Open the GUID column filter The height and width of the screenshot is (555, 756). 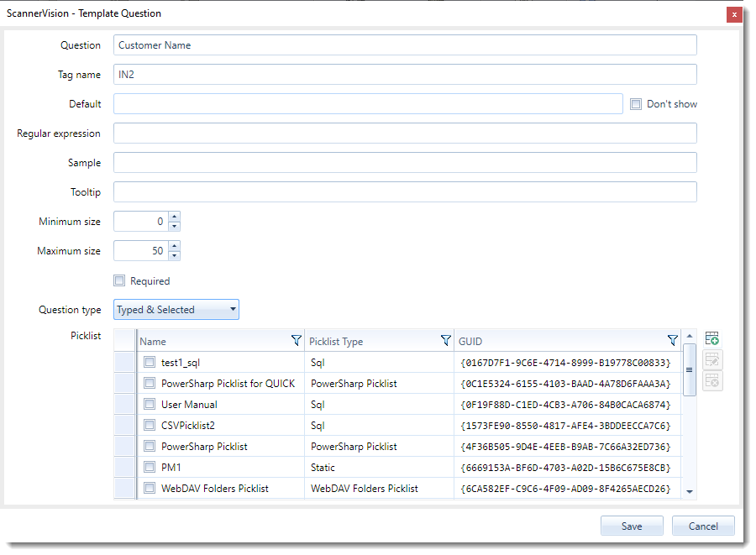(672, 341)
